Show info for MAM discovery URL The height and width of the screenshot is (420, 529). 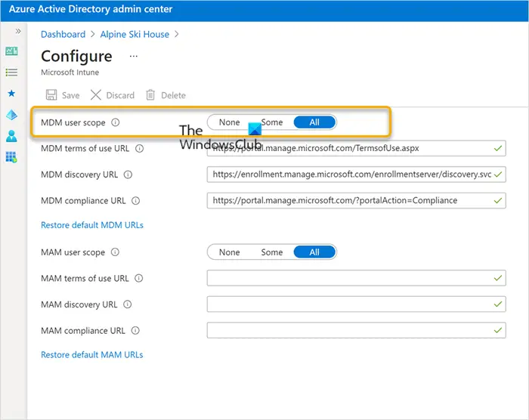127,304
